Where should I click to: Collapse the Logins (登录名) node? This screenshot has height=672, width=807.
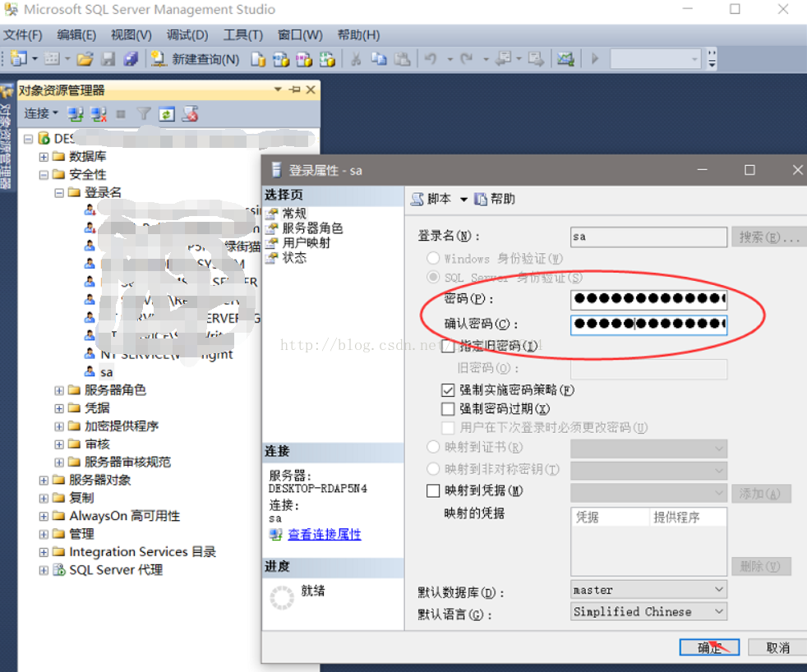click(59, 193)
